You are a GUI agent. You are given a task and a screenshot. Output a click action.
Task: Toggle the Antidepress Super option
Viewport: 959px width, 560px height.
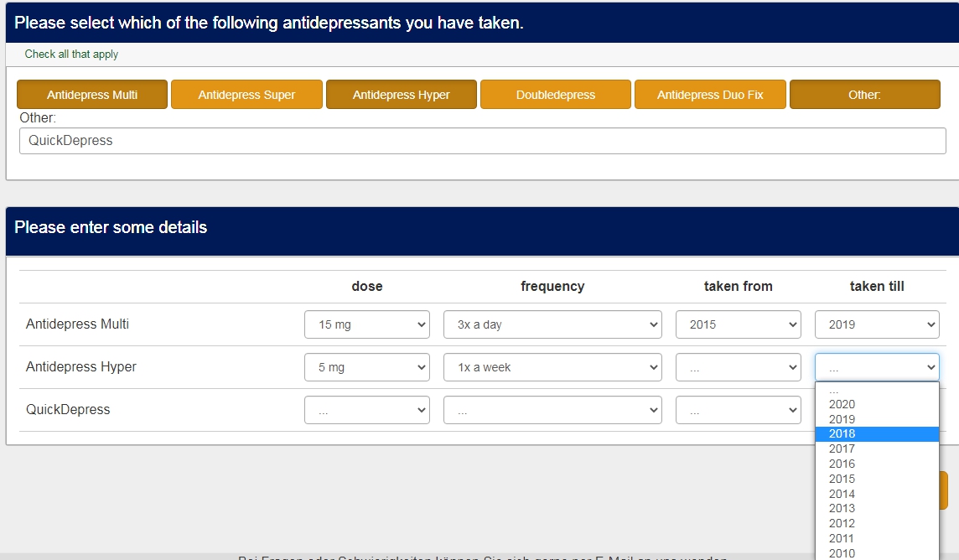tap(246, 95)
